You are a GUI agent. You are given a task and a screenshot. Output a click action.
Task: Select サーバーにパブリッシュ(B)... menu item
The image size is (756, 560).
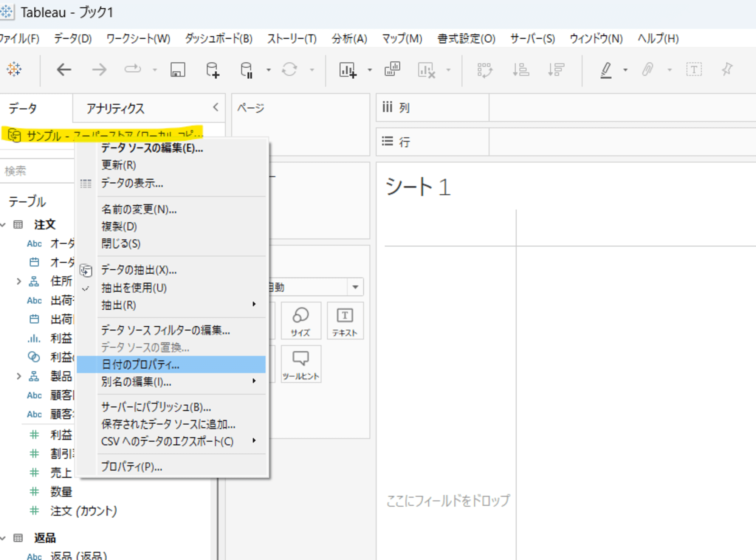point(171,407)
